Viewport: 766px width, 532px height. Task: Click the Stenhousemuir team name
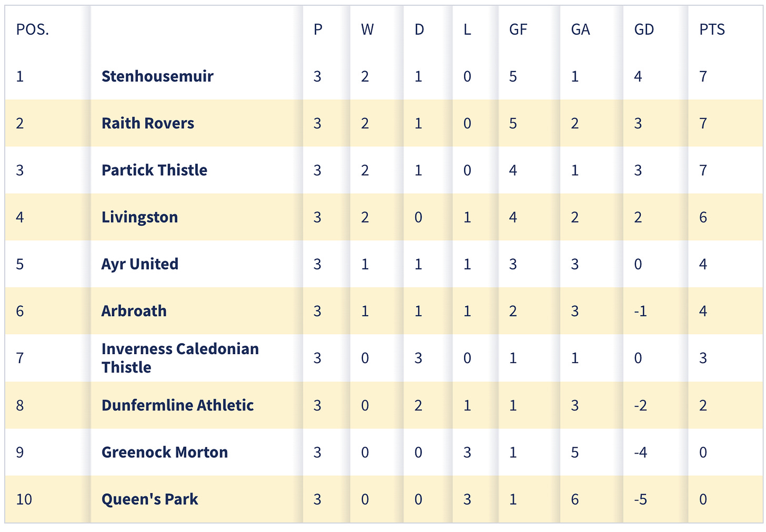[157, 76]
